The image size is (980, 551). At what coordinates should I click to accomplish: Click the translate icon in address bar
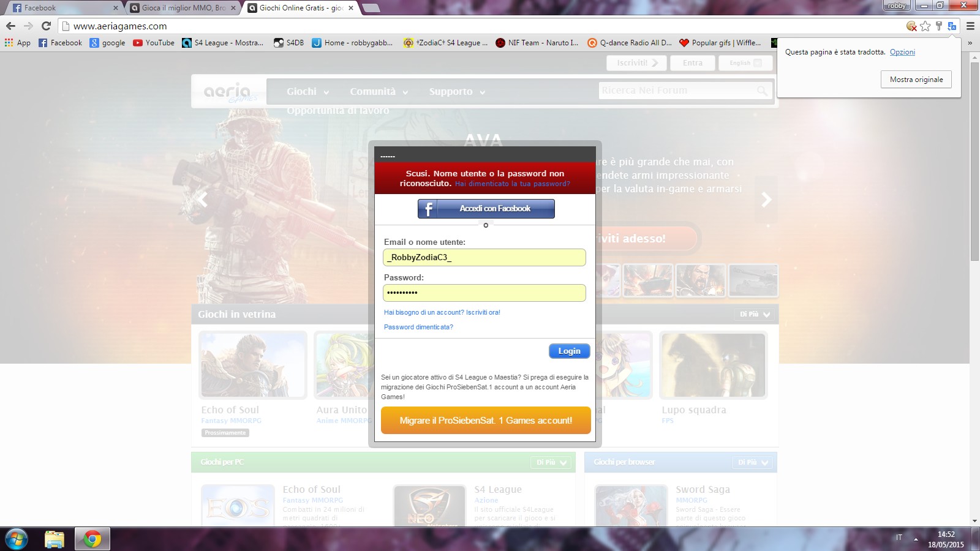[x=952, y=26]
